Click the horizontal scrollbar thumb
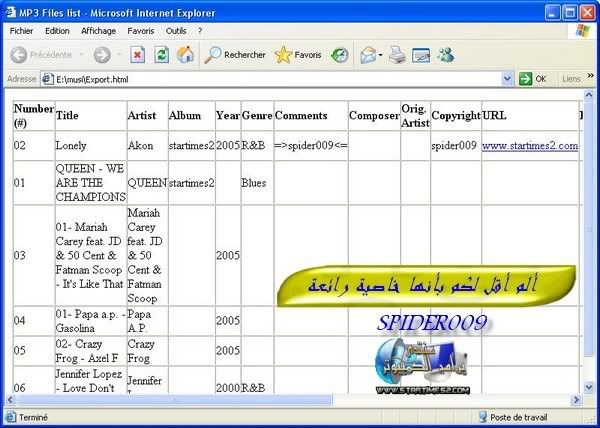Viewport: 600px width, 428px height. pos(175,400)
